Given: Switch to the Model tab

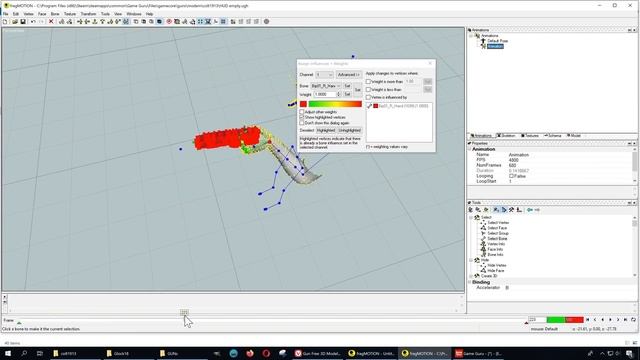Looking at the screenshot, I should [574, 136].
